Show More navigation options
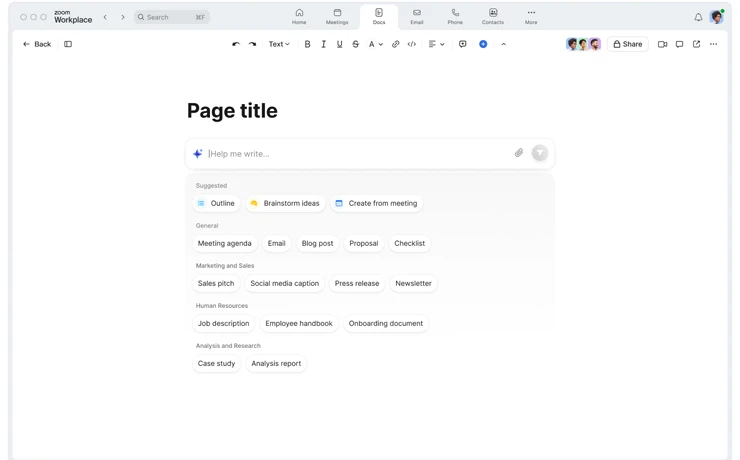The width and height of the screenshot is (740, 460). point(531,17)
